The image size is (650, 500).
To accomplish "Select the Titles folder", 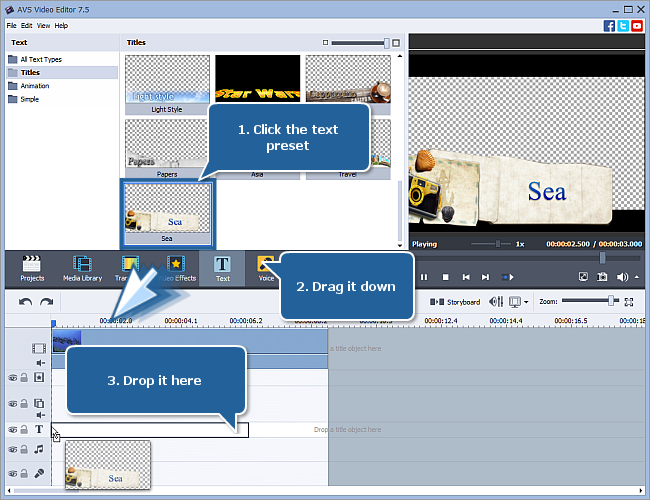I will tap(62, 73).
